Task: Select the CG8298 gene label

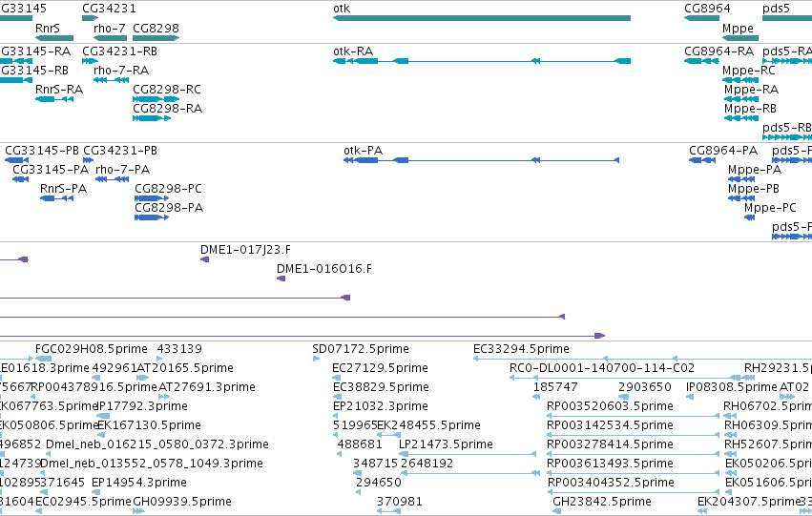Action: [156, 29]
